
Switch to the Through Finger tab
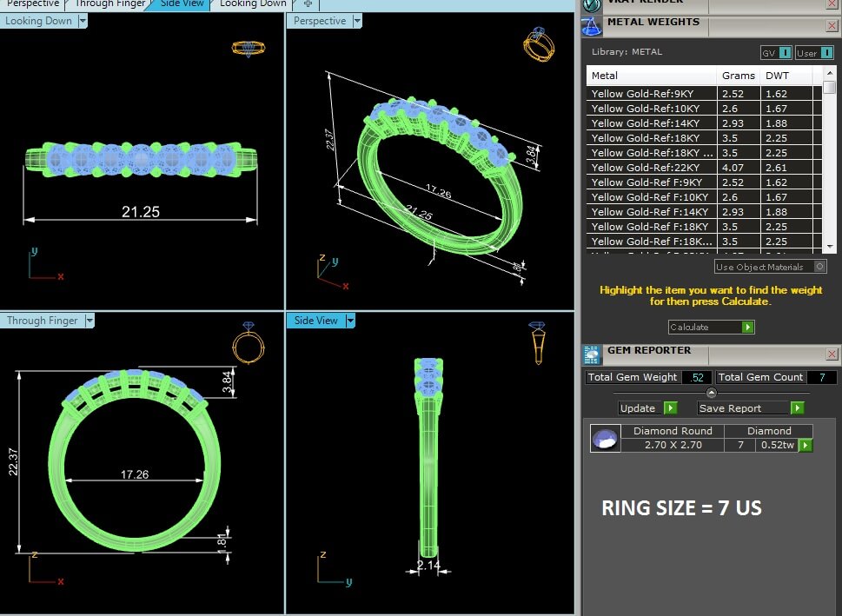coord(110,3)
